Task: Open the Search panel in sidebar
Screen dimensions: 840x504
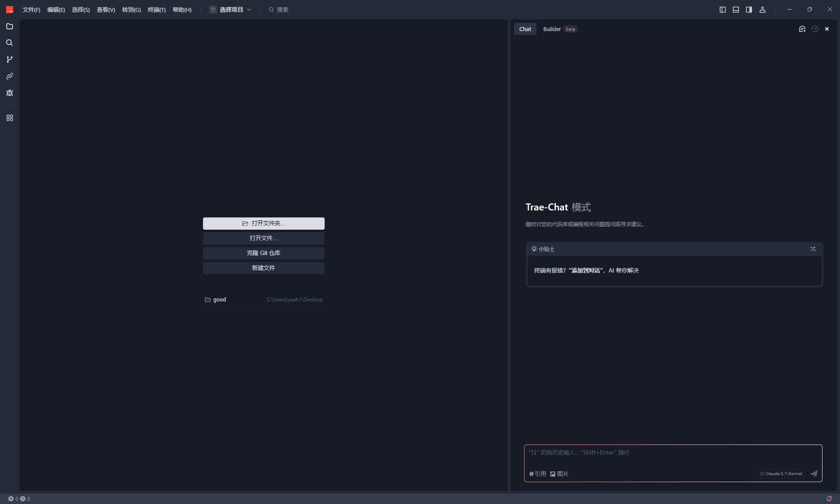Action: tap(10, 43)
